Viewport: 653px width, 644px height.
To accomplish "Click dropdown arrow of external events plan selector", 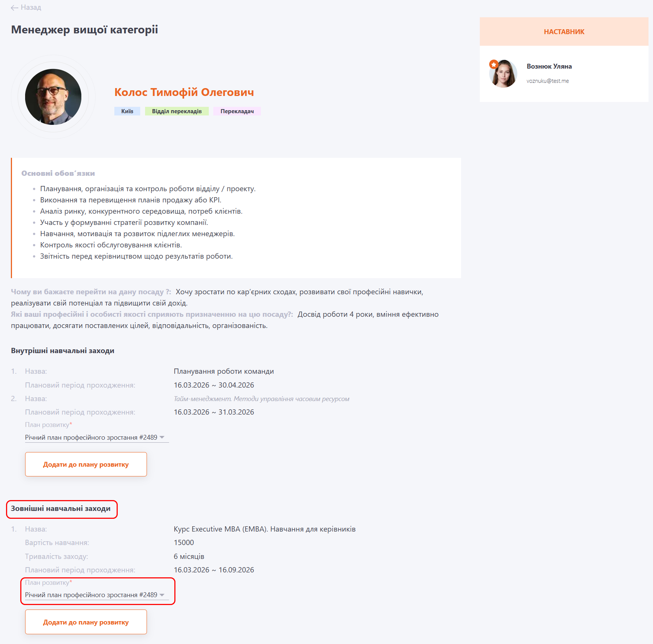I will point(162,595).
